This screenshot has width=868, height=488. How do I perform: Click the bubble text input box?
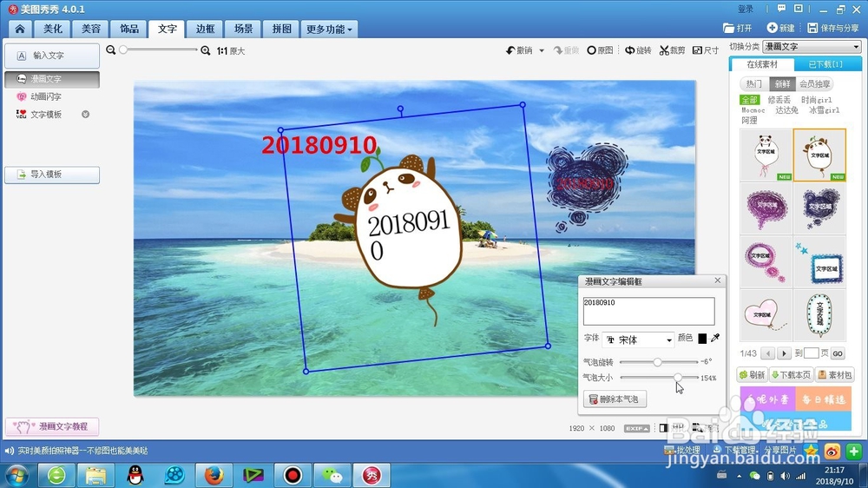pyautogui.click(x=648, y=311)
